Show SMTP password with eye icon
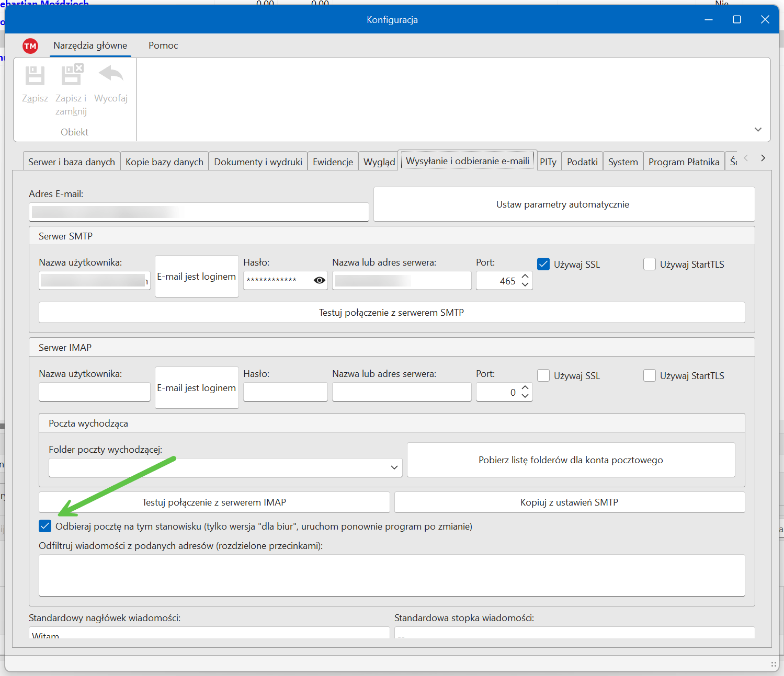Screen dimensions: 784x676 click(319, 280)
